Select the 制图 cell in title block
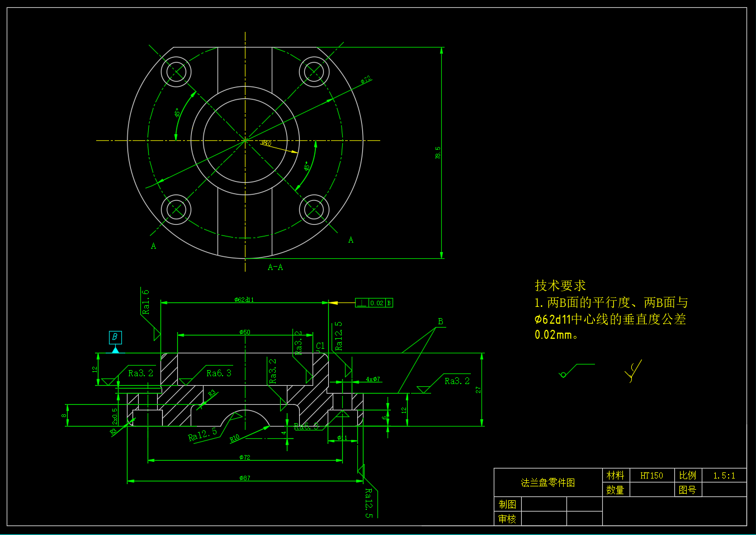756x535 pixels. pos(507,504)
